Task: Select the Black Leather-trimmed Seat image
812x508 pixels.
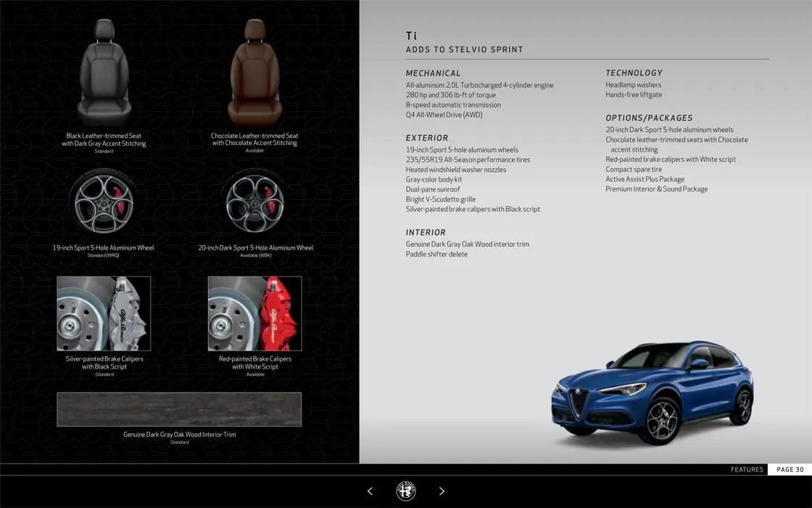Action: pyautogui.click(x=104, y=73)
